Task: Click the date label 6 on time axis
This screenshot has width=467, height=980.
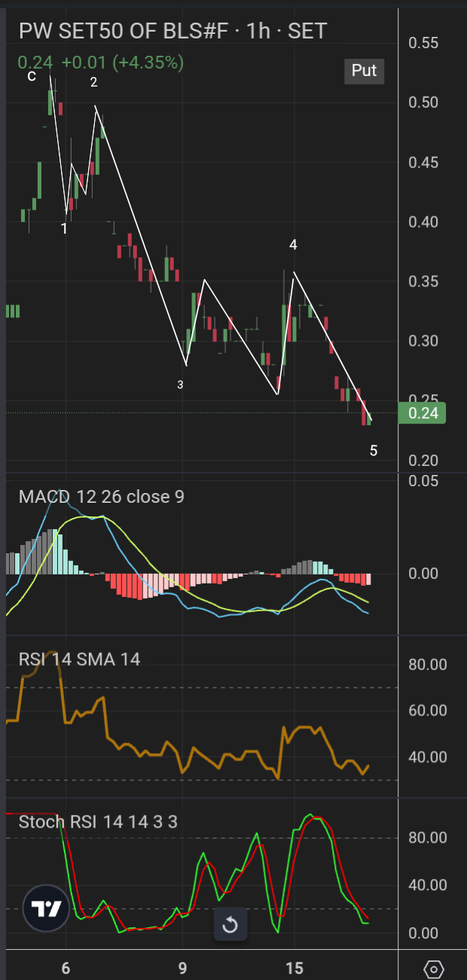Action: [66, 968]
